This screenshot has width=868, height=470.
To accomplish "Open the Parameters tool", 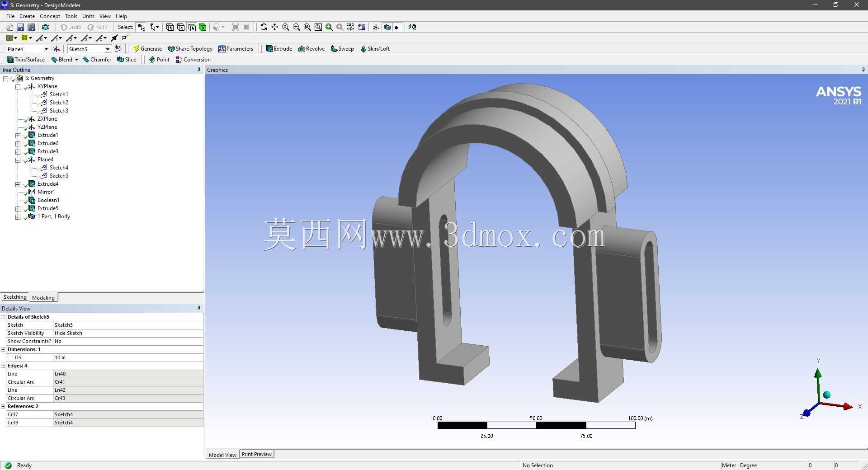I will pos(236,49).
